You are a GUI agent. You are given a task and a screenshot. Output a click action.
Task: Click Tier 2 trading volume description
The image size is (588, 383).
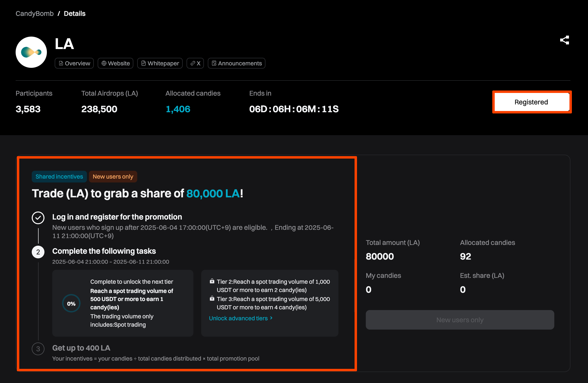point(273,286)
